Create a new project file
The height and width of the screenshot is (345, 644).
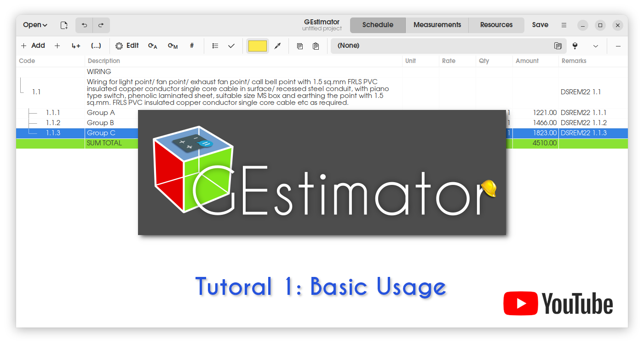(x=64, y=25)
